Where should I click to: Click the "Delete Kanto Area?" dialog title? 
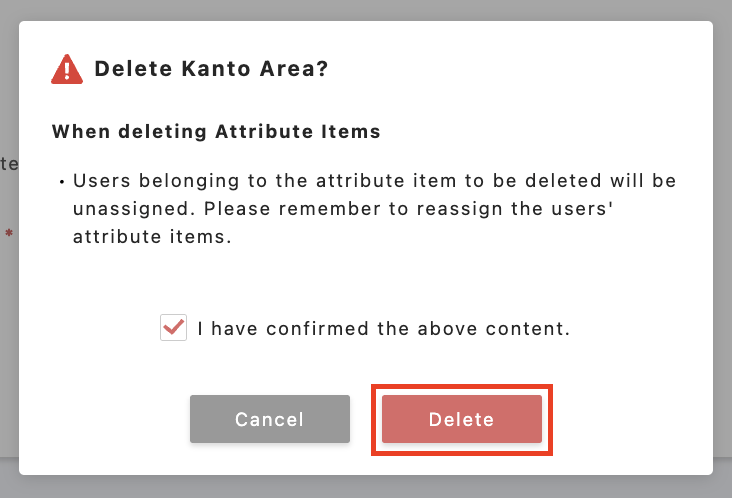(211, 69)
